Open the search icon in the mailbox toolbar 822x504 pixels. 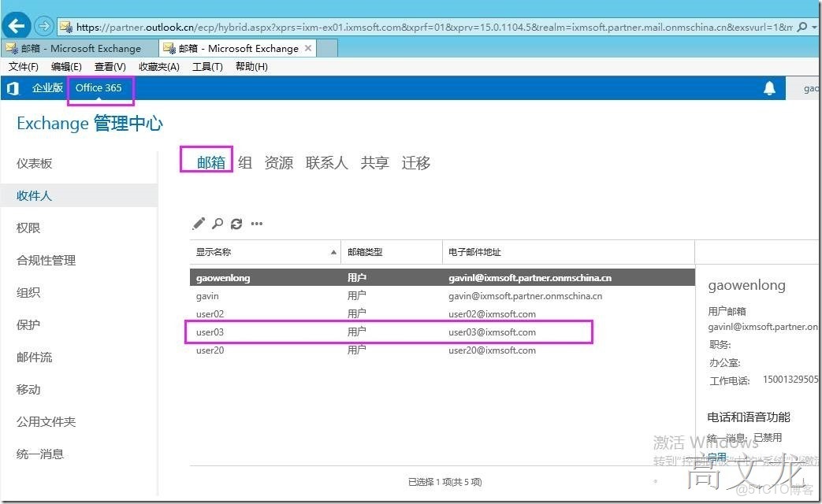[218, 224]
